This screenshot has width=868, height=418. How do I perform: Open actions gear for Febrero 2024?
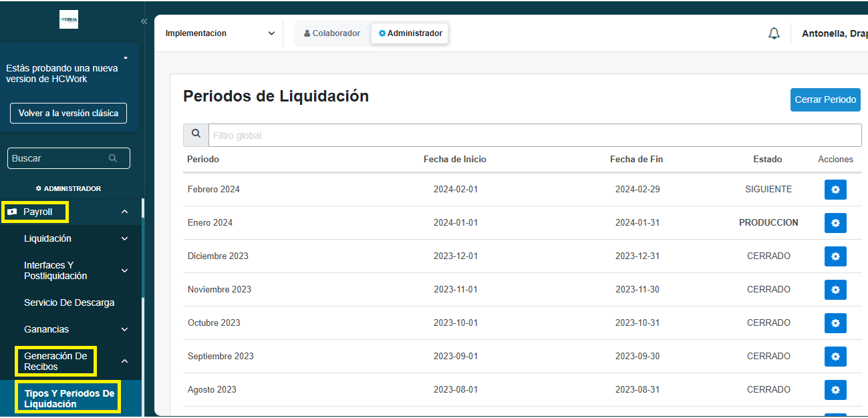(x=835, y=190)
